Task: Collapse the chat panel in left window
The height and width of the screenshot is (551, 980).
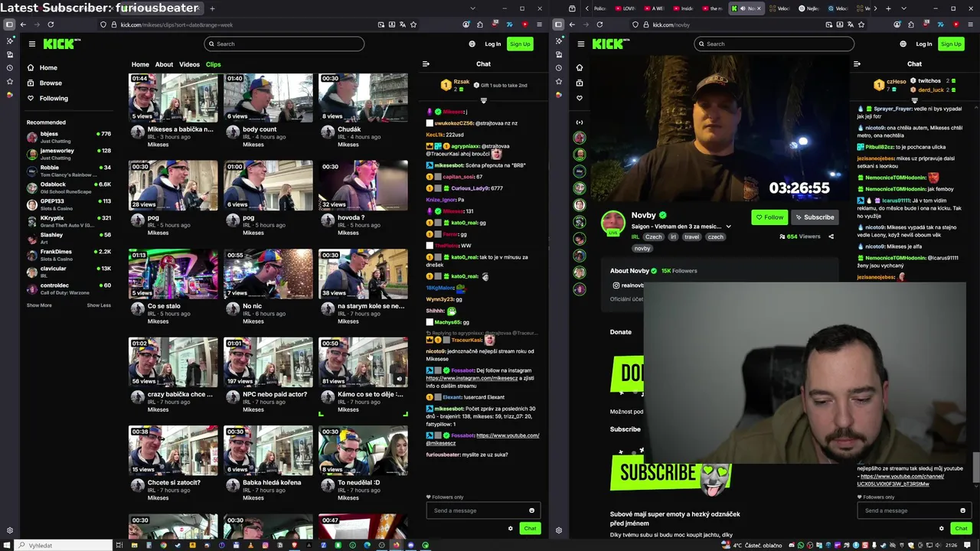Action: pyautogui.click(x=426, y=64)
